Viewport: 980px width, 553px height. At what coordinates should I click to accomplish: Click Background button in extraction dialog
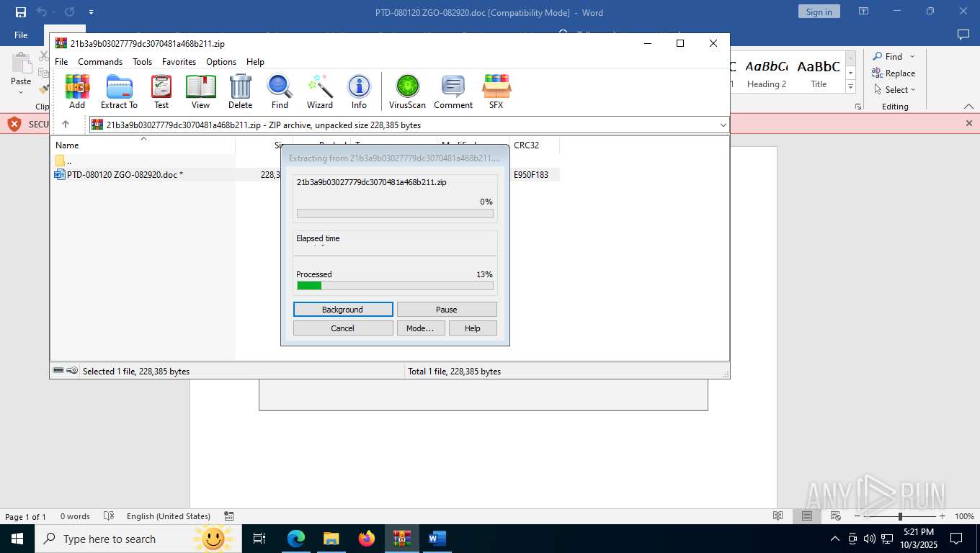343,310
